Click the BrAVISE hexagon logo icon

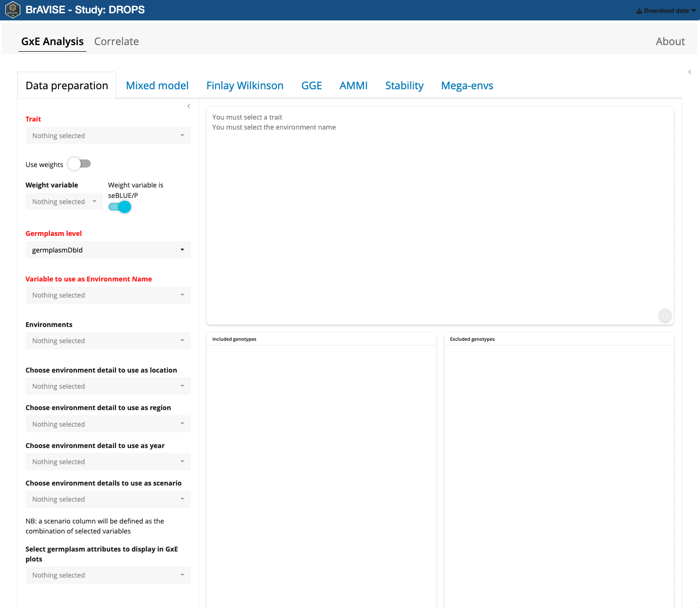(13, 10)
